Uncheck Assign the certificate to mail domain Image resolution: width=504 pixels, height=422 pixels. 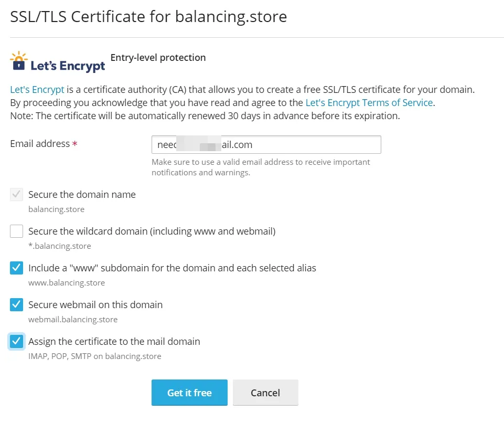16,341
